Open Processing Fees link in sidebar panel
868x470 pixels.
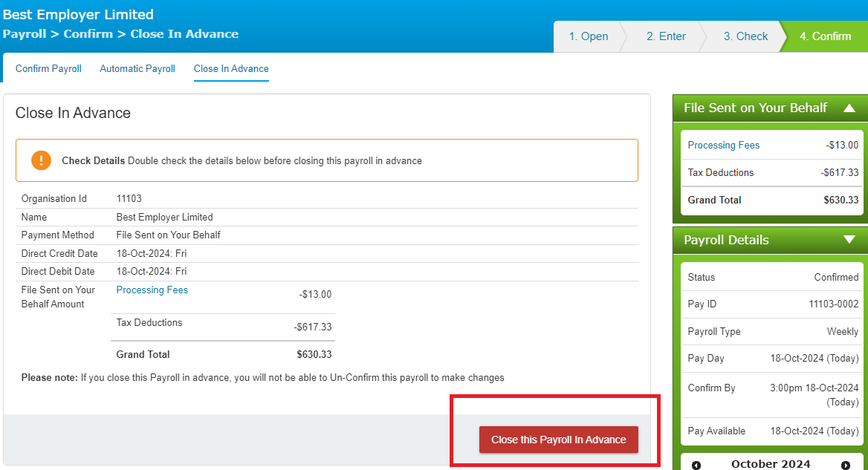click(x=724, y=145)
